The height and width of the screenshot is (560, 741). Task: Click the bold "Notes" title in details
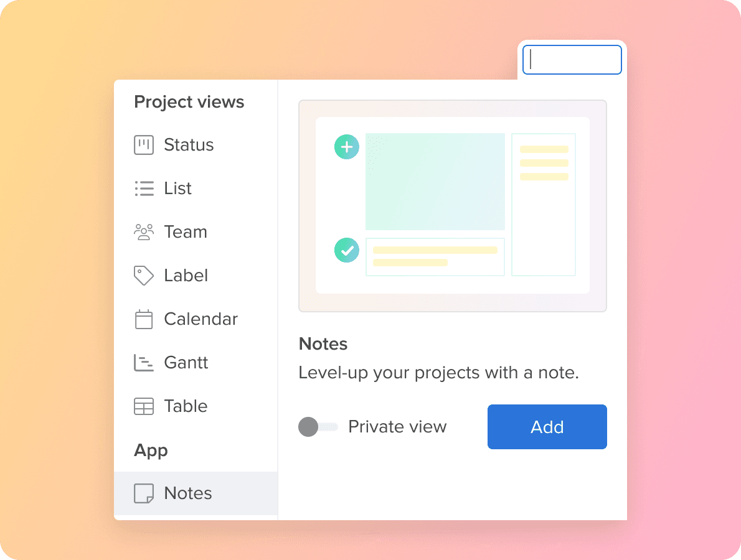click(x=323, y=343)
